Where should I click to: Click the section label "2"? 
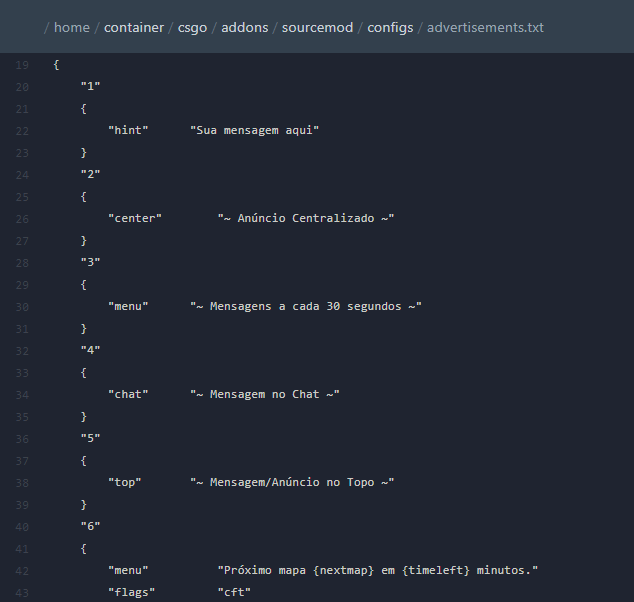click(x=91, y=174)
